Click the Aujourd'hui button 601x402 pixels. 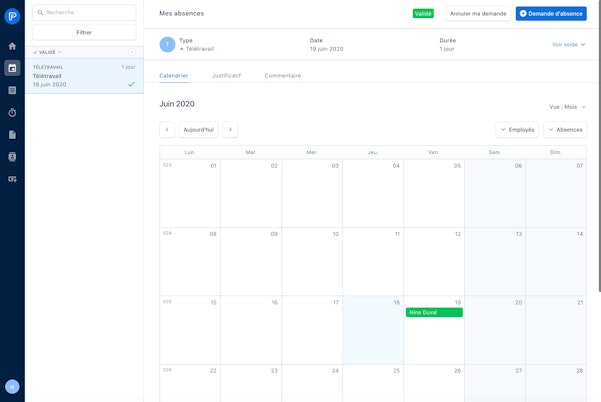coord(199,130)
